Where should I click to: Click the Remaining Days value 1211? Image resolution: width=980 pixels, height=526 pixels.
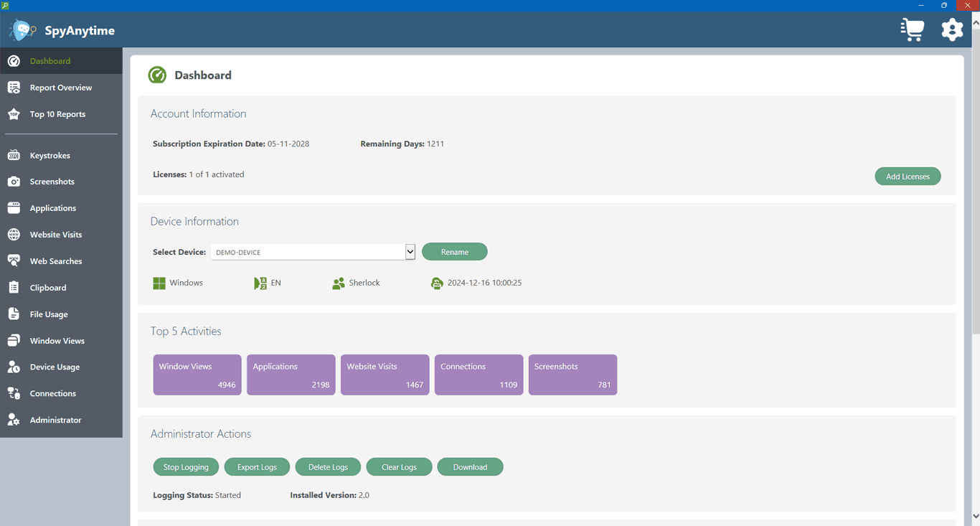435,144
